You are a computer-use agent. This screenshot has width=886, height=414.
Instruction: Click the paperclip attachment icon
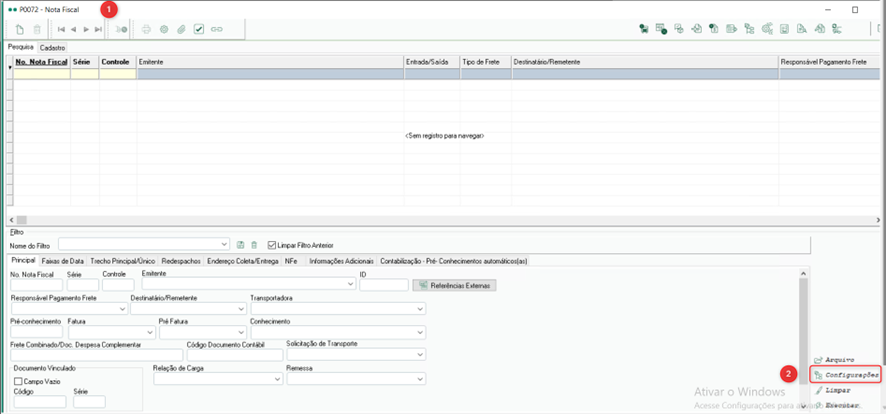coord(181,29)
